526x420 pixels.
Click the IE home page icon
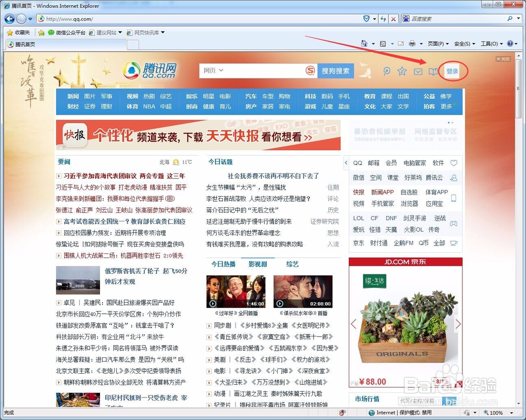click(365, 44)
